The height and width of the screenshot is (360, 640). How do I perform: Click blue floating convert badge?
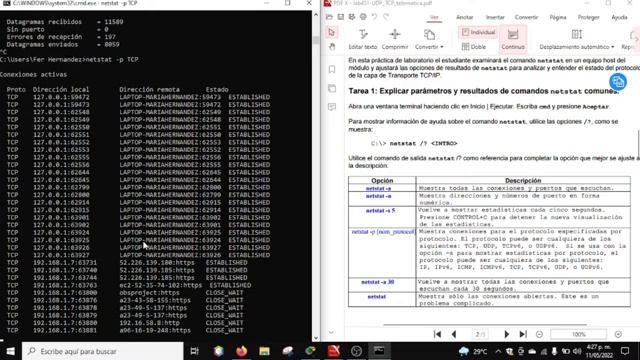point(618,82)
